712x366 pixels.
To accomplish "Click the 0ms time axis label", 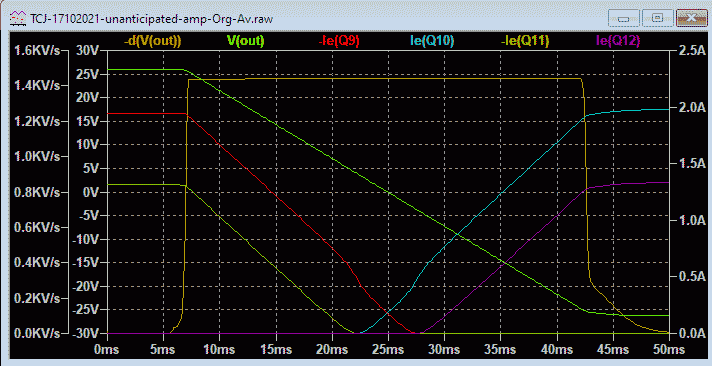I will tap(107, 350).
